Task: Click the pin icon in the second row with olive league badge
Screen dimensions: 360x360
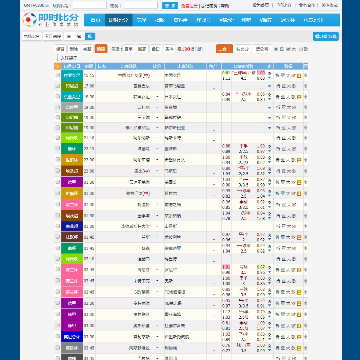Action: (x=306, y=86)
